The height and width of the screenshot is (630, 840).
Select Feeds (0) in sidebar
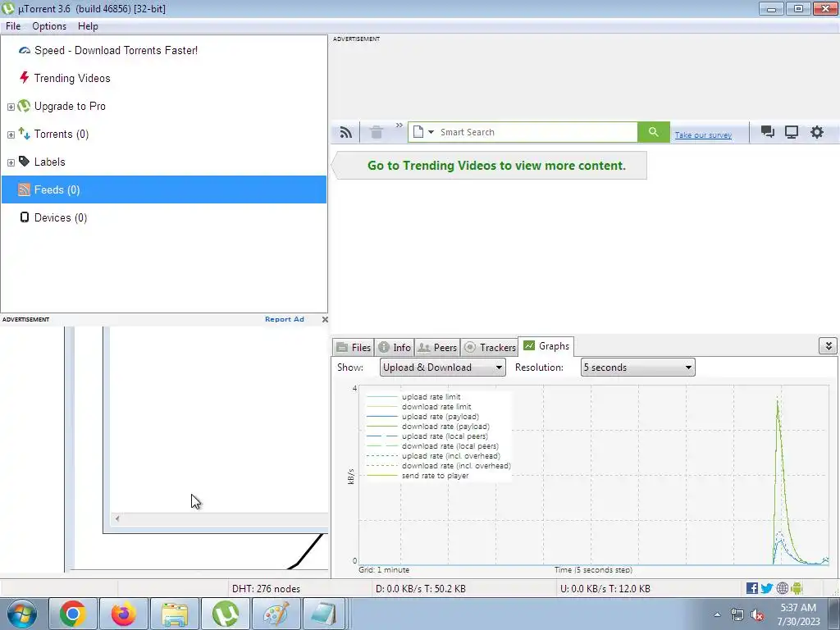point(164,189)
